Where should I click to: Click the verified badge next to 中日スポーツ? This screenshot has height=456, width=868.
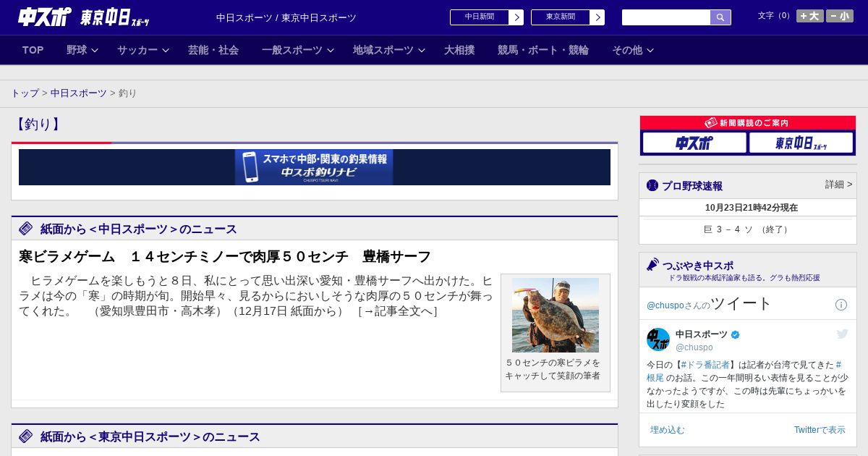coord(736,334)
